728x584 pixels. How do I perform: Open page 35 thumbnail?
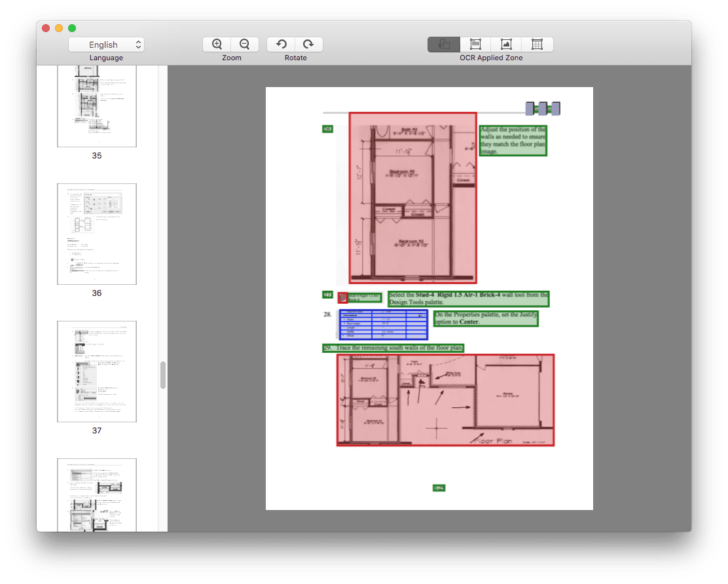(x=97, y=106)
